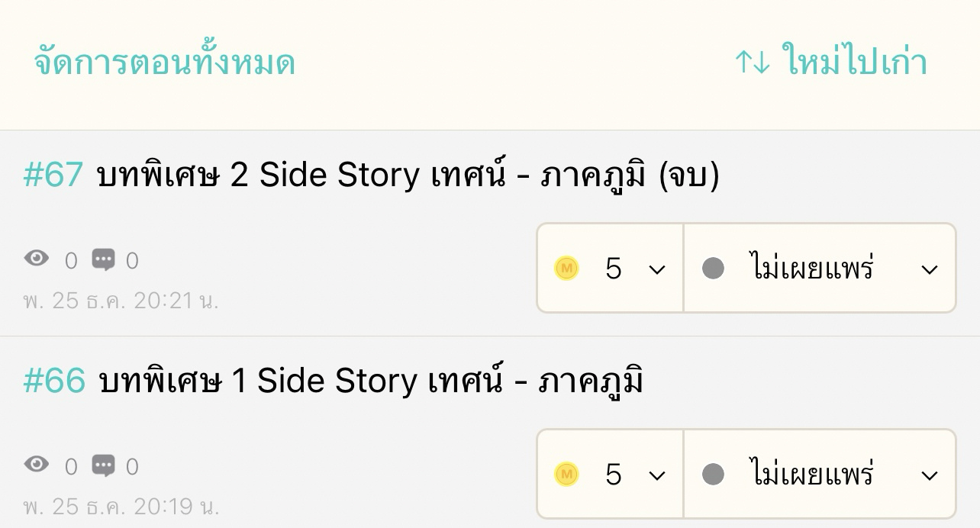Open the coin price dropdown for chapter #66
Viewport: 980px width, 528px height.
(x=611, y=475)
